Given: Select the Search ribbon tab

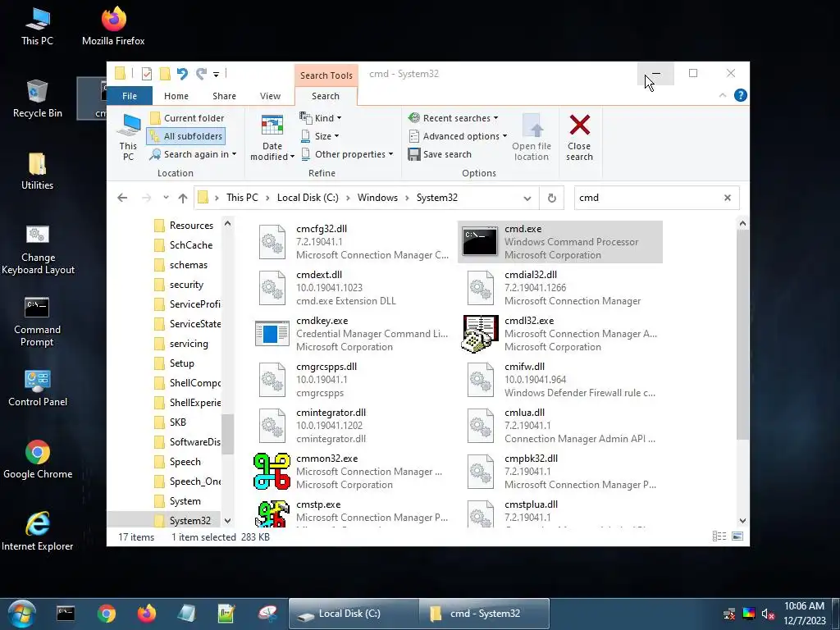Looking at the screenshot, I should coord(326,96).
